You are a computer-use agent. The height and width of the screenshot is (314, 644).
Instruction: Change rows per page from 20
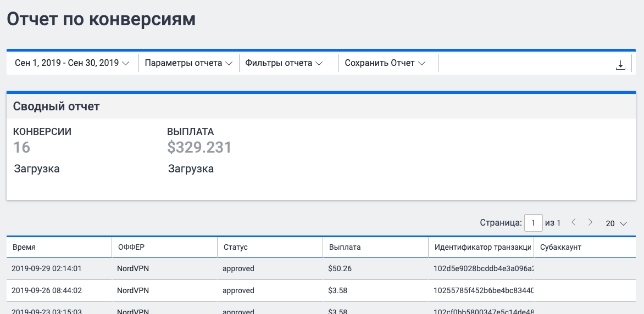point(616,223)
